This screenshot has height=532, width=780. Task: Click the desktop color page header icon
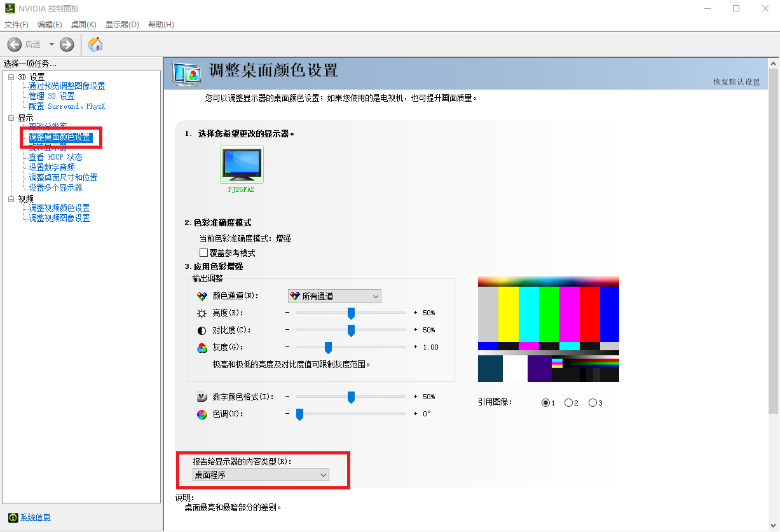(187, 74)
